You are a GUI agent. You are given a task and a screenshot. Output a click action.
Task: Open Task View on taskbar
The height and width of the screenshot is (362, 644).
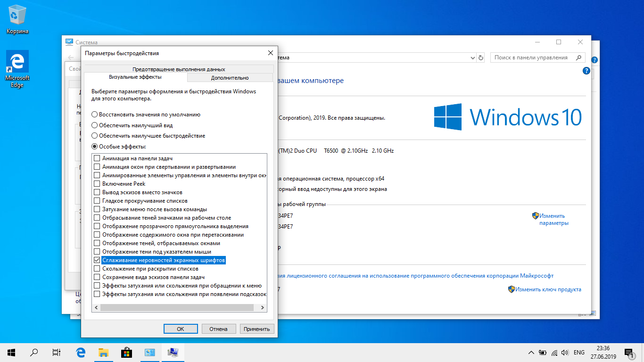(x=57, y=352)
